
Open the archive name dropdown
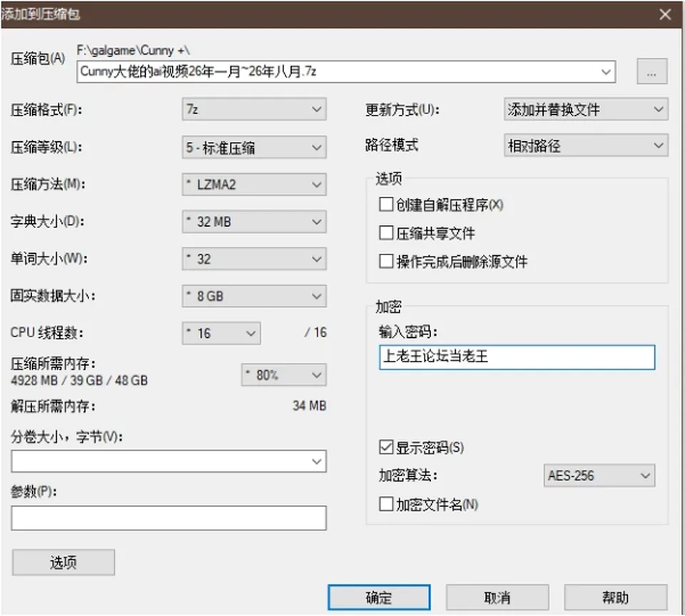tap(606, 71)
